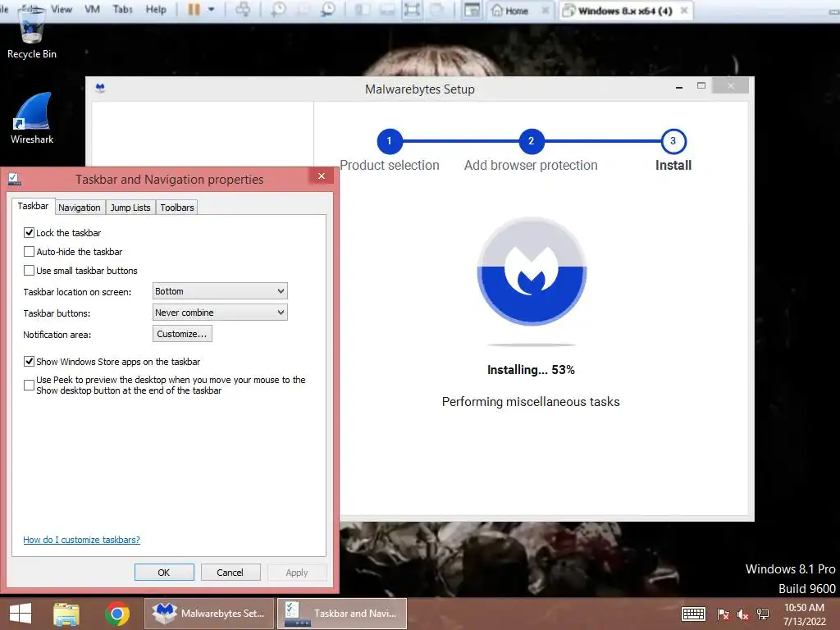Viewport: 840px width, 630px height.
Task: Click the VMware pause virtual machine icon
Action: pyautogui.click(x=194, y=10)
